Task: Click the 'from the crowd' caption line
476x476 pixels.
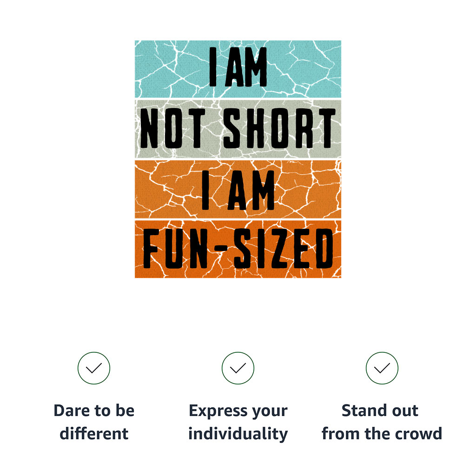Action: click(x=382, y=434)
